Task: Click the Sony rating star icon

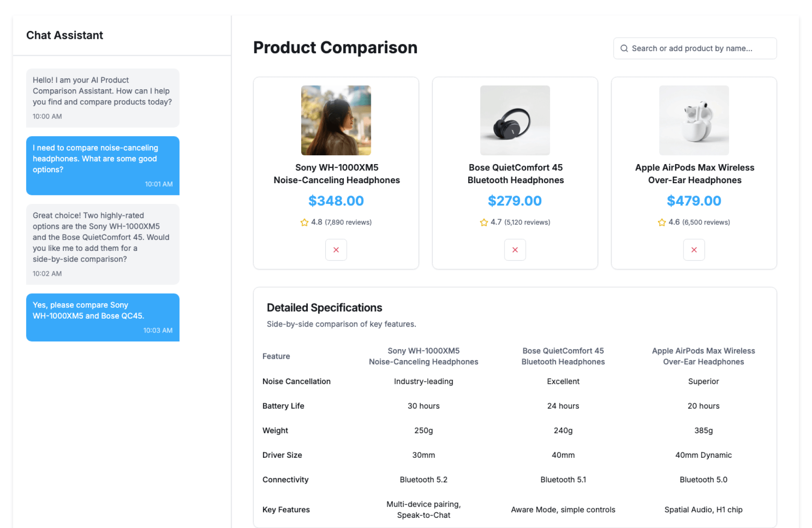Action: pos(304,223)
